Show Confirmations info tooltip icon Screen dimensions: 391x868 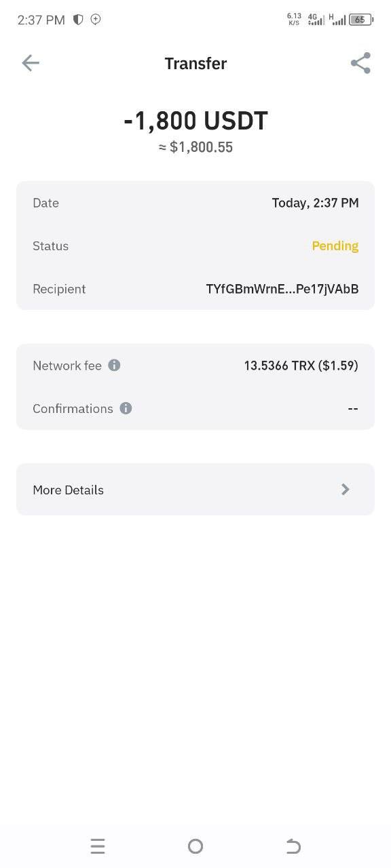tap(126, 408)
